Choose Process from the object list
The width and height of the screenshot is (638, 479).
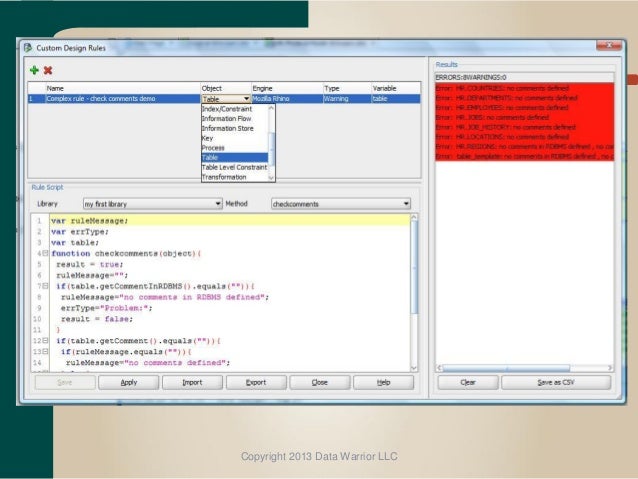coord(235,148)
